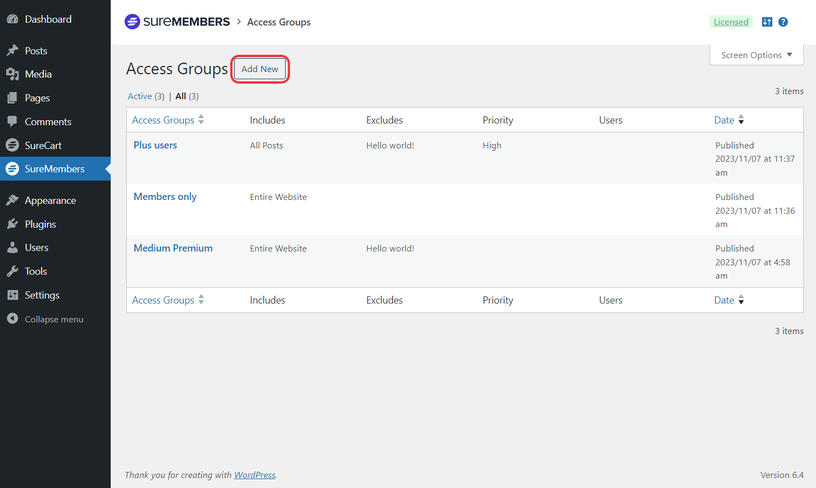Click All Posts in Plus users row
This screenshot has height=488, width=816.
click(x=266, y=145)
